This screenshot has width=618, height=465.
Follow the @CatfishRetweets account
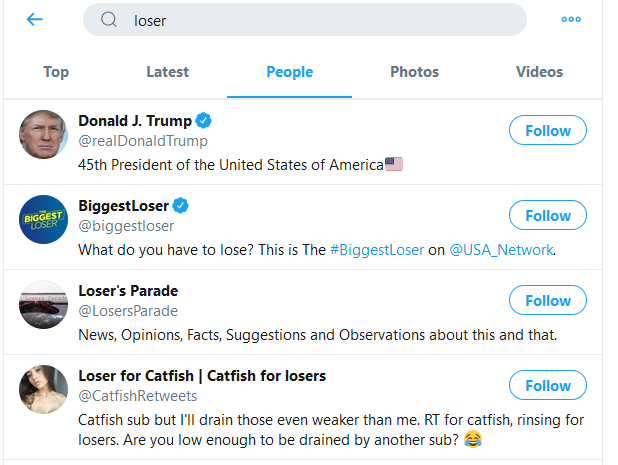547,386
